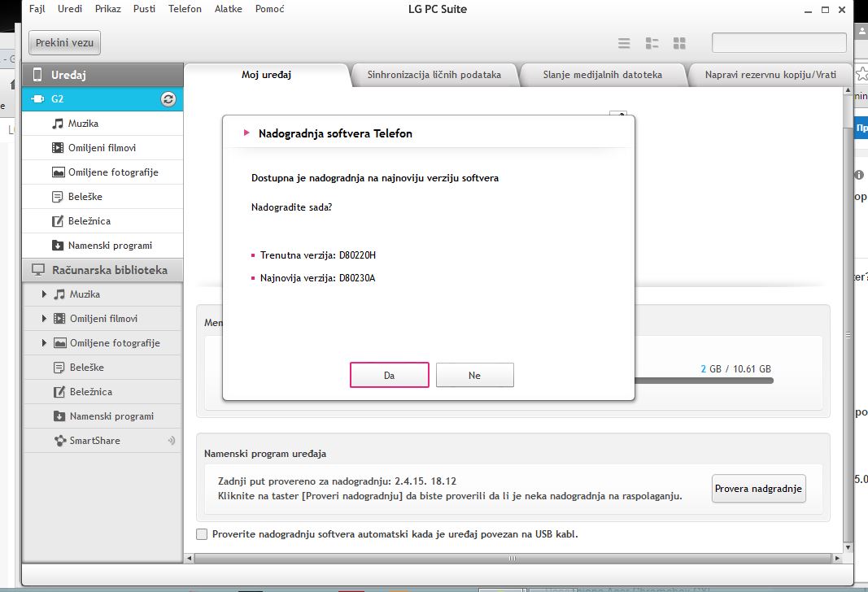Click the library Muzika music note icon
This screenshot has height=592, width=868.
pyautogui.click(x=59, y=294)
